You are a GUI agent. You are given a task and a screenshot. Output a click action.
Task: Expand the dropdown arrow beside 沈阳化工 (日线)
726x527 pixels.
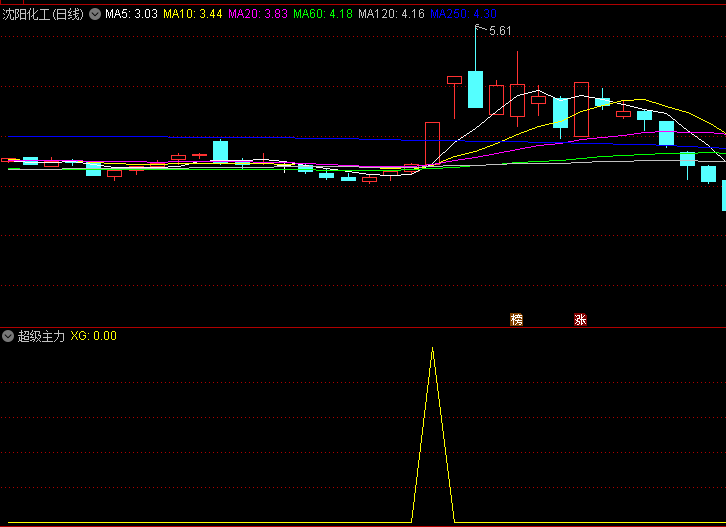point(95,15)
